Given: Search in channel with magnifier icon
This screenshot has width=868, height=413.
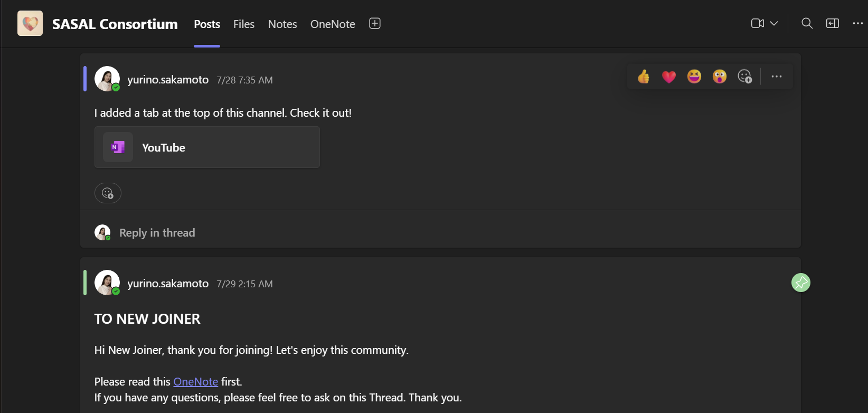Looking at the screenshot, I should [807, 24].
